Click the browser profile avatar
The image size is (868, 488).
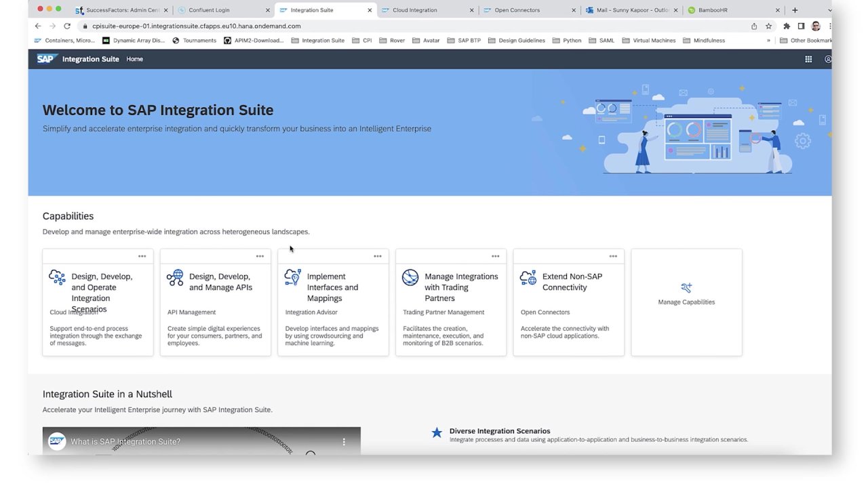click(816, 26)
